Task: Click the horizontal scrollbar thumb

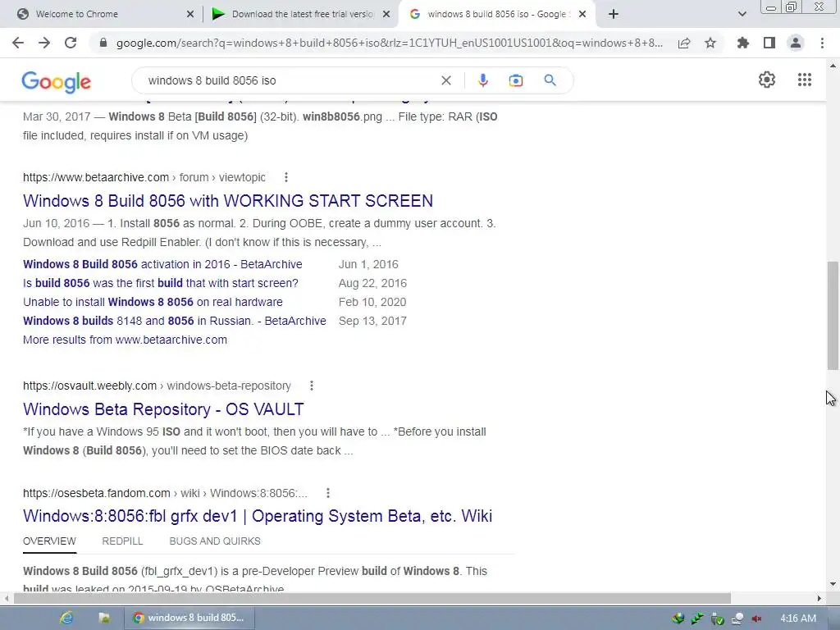Action: coord(372,598)
